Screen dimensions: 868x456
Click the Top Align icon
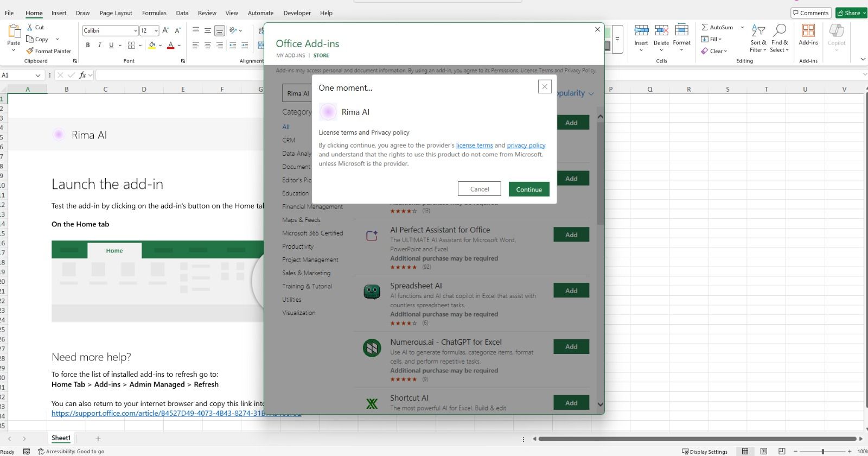coord(196,30)
